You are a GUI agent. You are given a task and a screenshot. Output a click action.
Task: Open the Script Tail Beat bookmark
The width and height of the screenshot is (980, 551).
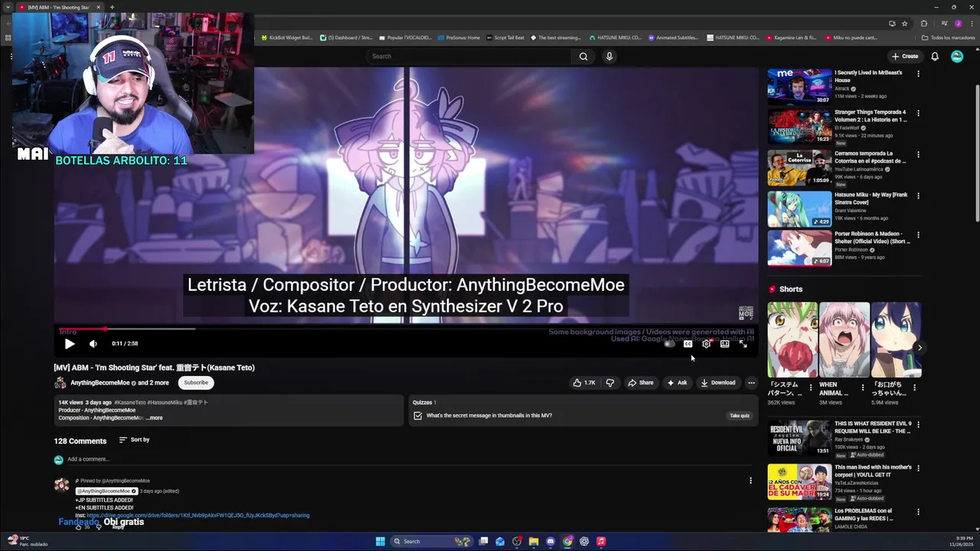pos(506,37)
